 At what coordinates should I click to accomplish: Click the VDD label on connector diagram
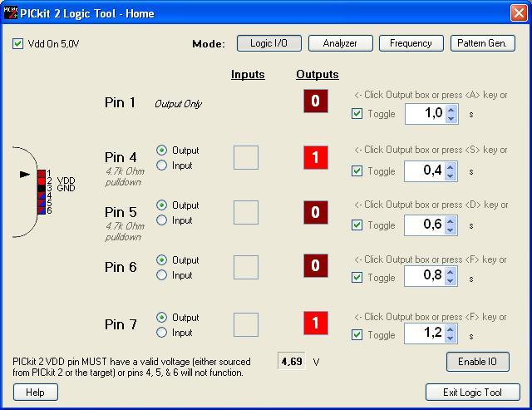[66, 180]
